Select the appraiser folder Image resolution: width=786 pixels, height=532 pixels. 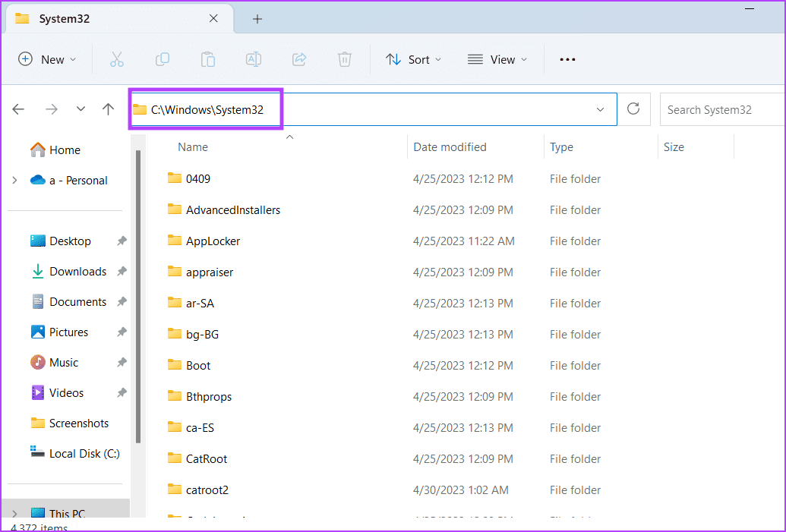200,272
